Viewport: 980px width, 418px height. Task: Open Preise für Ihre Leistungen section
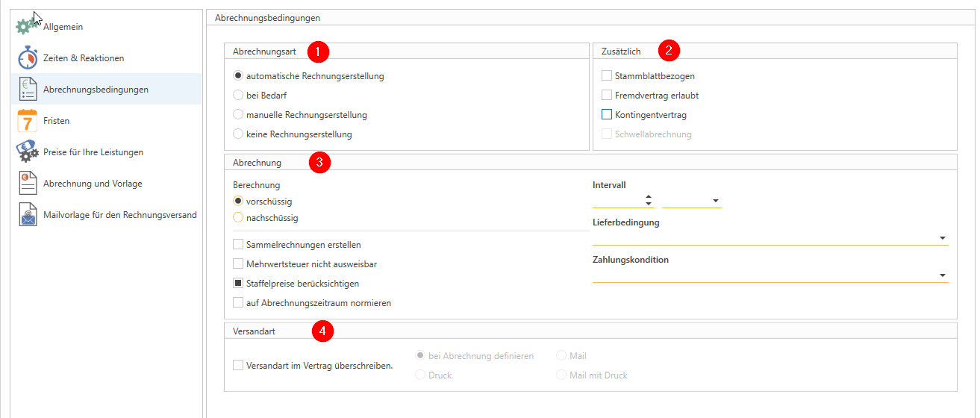[x=93, y=152]
